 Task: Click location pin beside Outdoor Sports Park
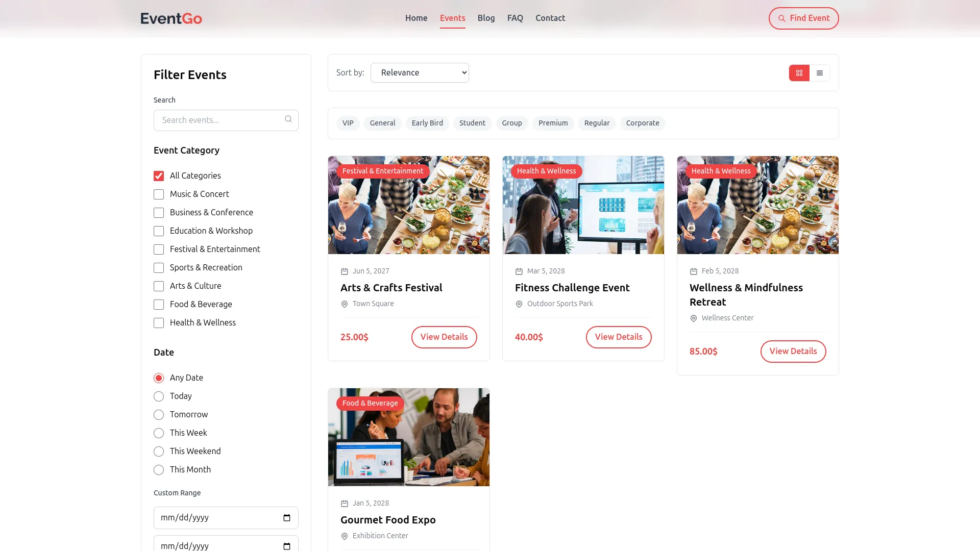coord(519,304)
